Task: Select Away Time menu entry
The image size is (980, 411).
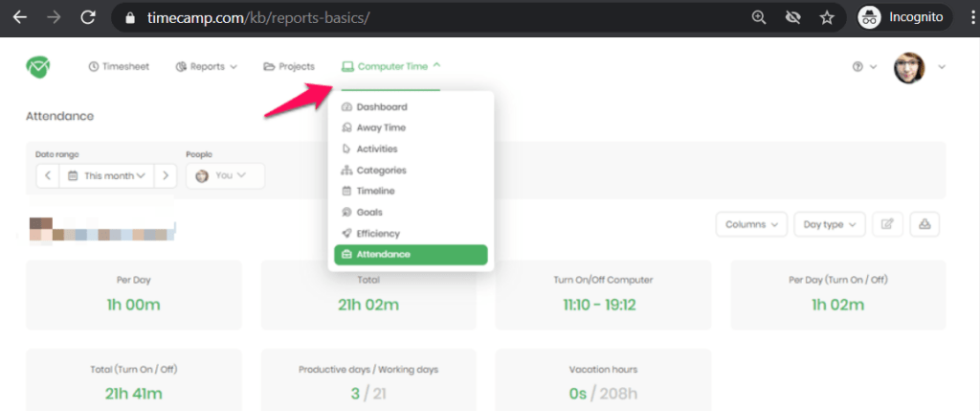Action: pos(411,127)
